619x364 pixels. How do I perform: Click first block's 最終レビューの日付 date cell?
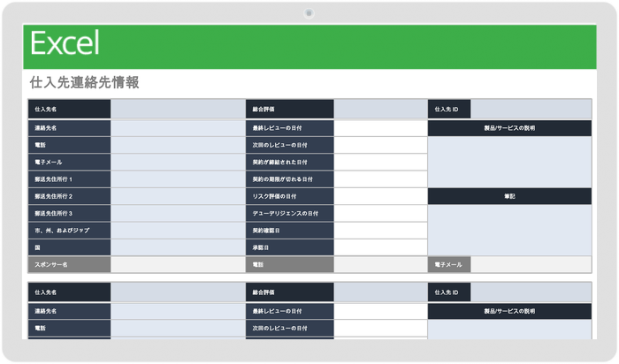coord(380,128)
